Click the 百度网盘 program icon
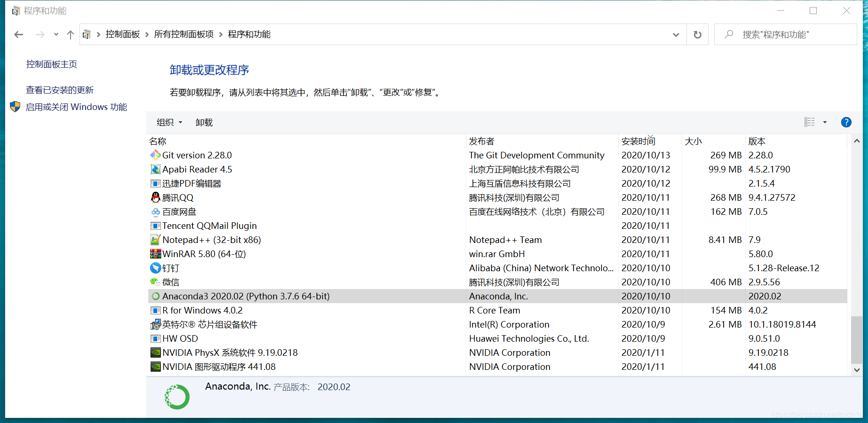Viewport: 868px width, 423px height. [155, 212]
